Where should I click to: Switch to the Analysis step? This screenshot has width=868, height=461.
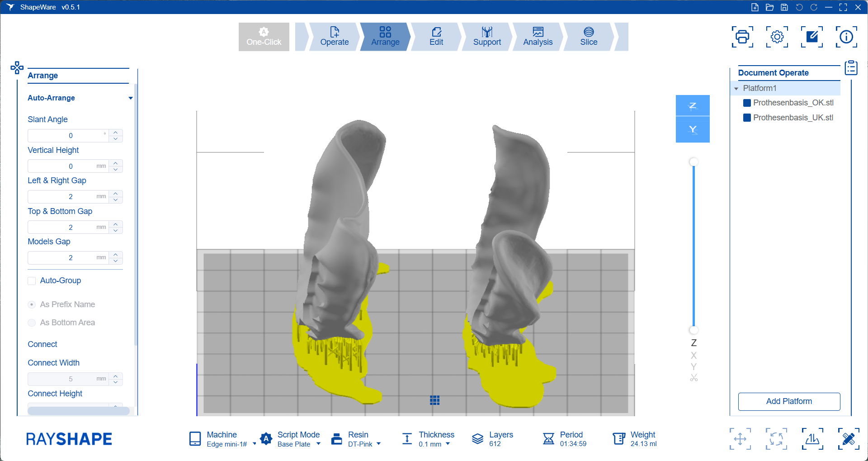pos(538,37)
